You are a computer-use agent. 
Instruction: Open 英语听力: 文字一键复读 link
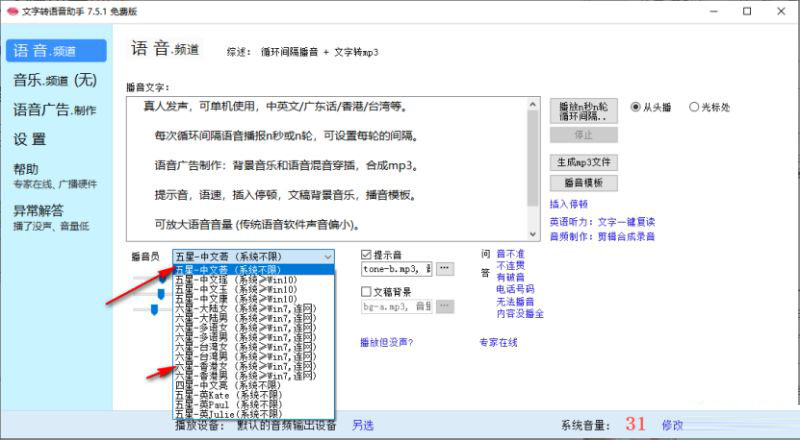pyautogui.click(x=602, y=222)
